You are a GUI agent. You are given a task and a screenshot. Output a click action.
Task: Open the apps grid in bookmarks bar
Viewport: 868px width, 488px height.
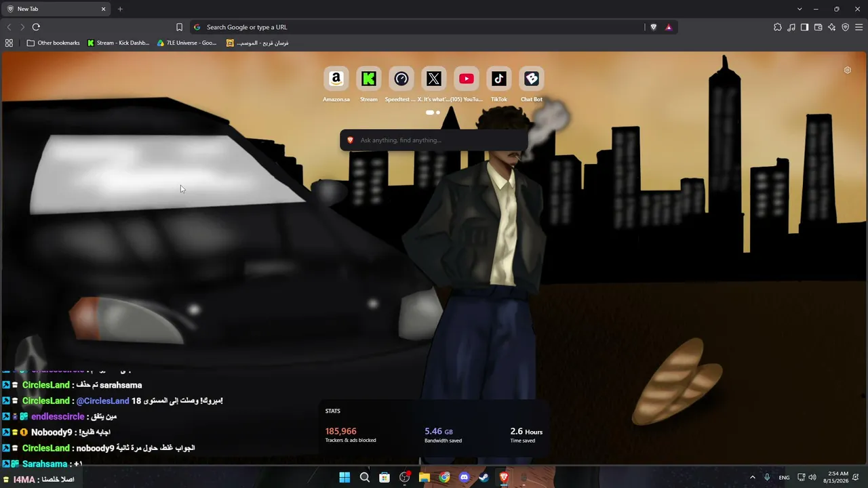(x=9, y=43)
